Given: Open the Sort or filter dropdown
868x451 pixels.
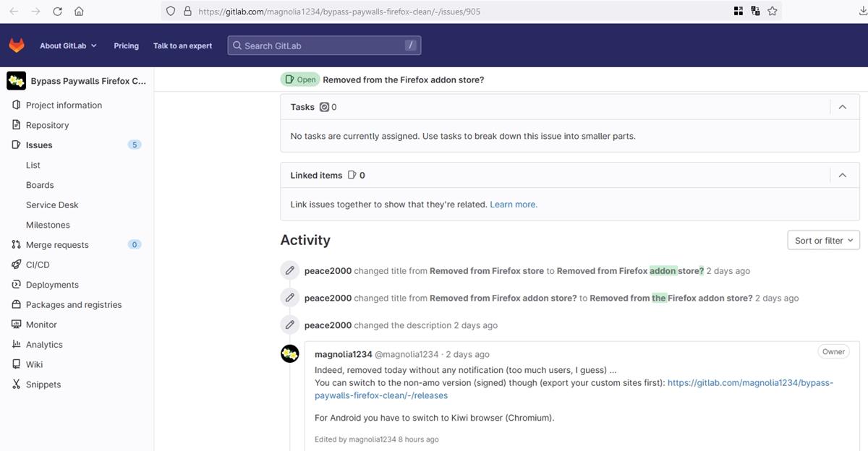Looking at the screenshot, I should (x=823, y=239).
